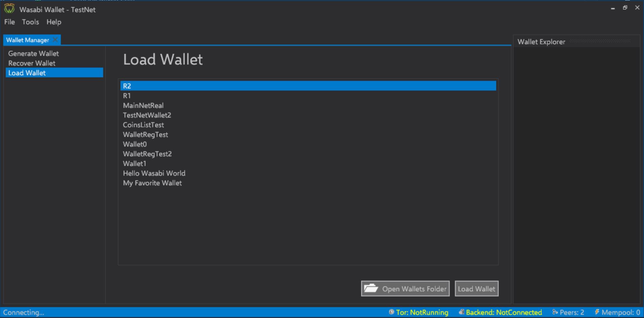Close the Wallet Manager tab

coord(55,40)
